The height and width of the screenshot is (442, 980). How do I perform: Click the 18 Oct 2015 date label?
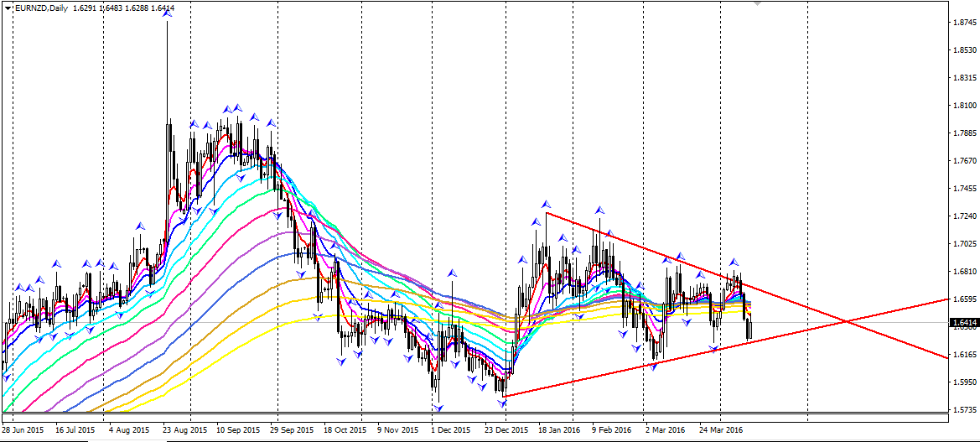[x=345, y=431]
